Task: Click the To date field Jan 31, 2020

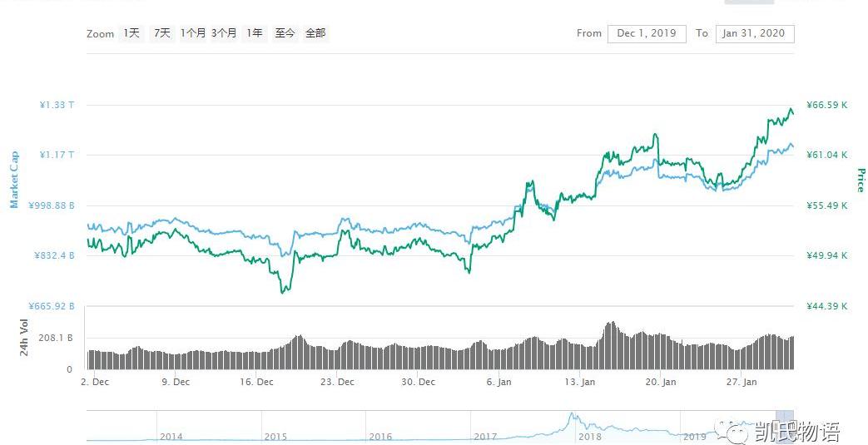Action: coord(755,33)
